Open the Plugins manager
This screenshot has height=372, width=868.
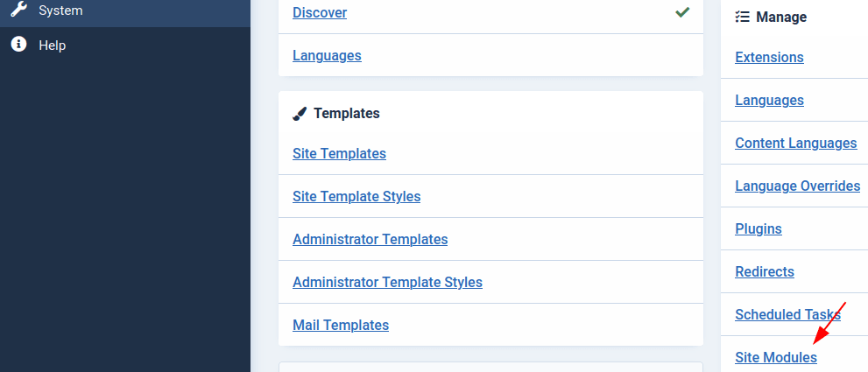pyautogui.click(x=759, y=228)
